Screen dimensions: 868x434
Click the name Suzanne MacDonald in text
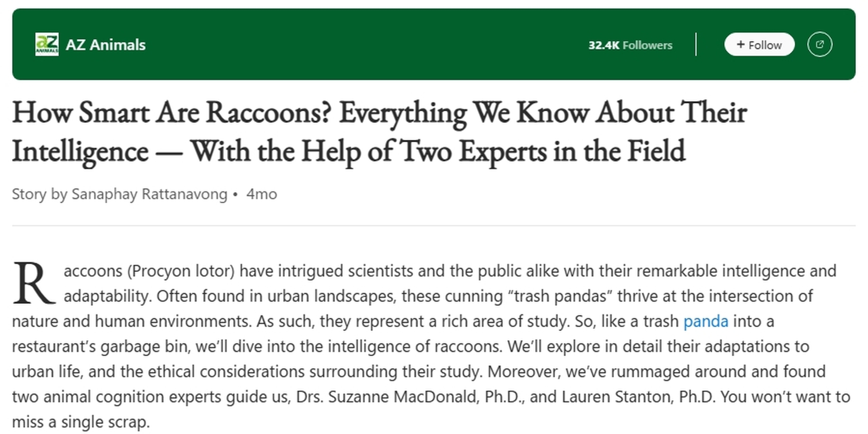pyautogui.click(x=402, y=396)
